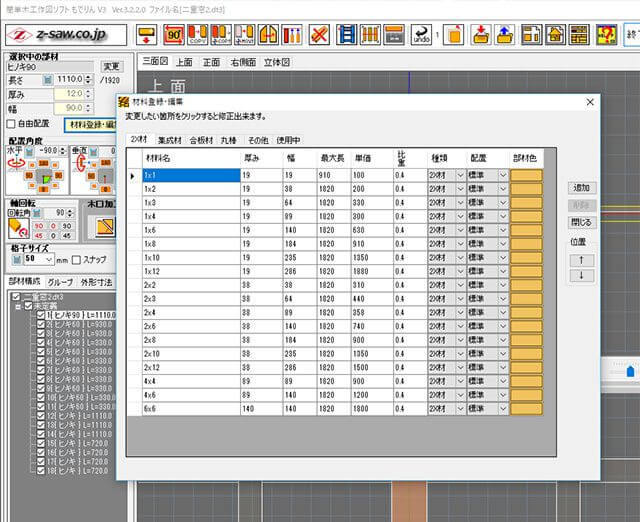Click the mirror flip part icon

pos(268,35)
